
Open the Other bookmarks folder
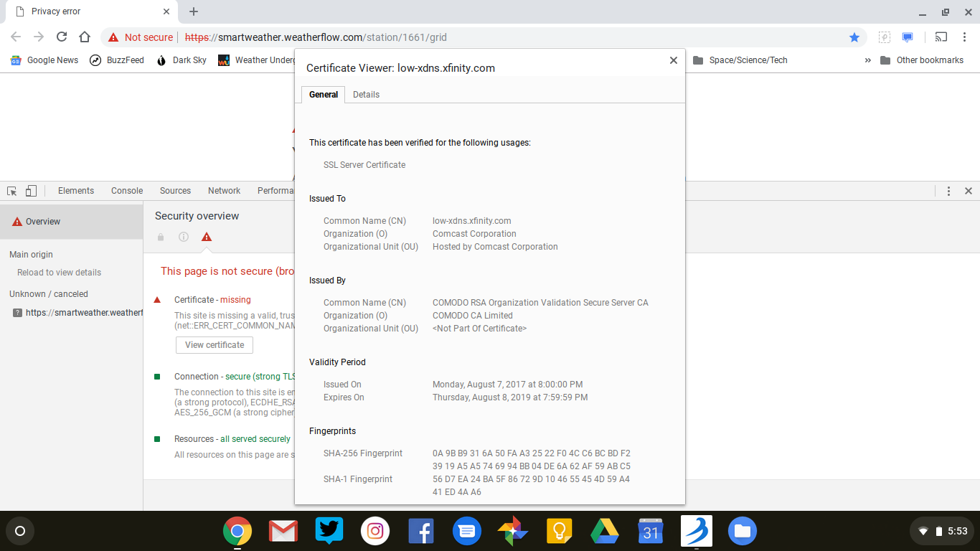(922, 60)
